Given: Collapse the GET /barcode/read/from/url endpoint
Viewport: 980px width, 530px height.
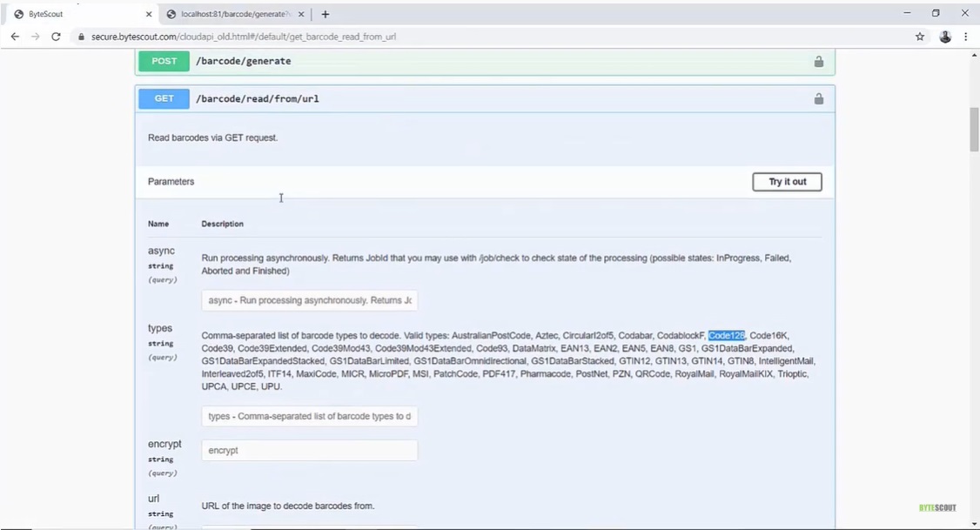Looking at the screenshot, I should coord(485,98).
